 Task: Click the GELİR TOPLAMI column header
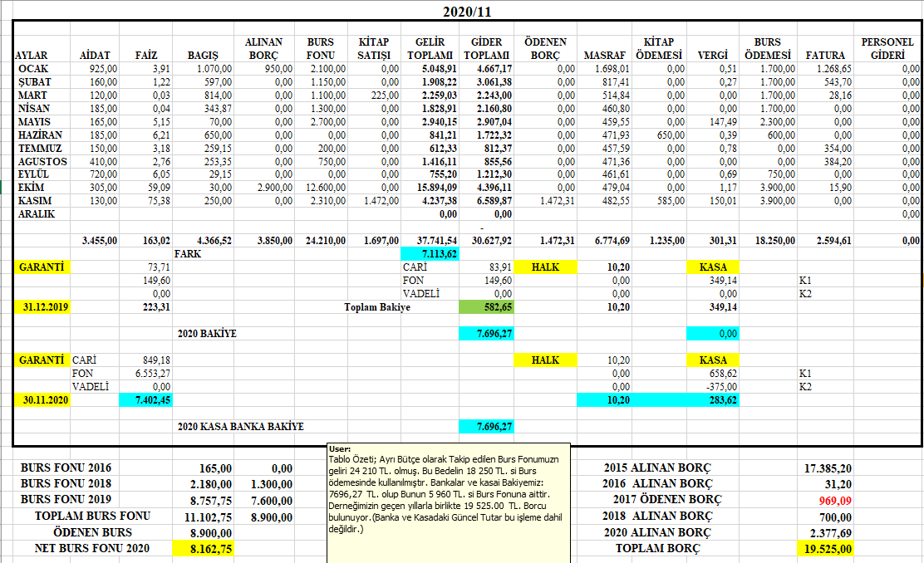coord(430,48)
